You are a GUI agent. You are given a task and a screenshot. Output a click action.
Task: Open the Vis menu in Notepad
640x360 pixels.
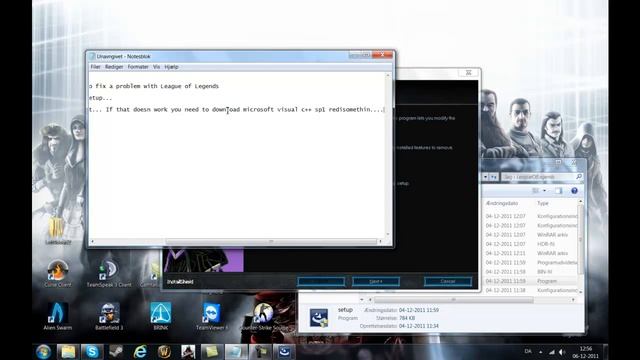point(156,67)
